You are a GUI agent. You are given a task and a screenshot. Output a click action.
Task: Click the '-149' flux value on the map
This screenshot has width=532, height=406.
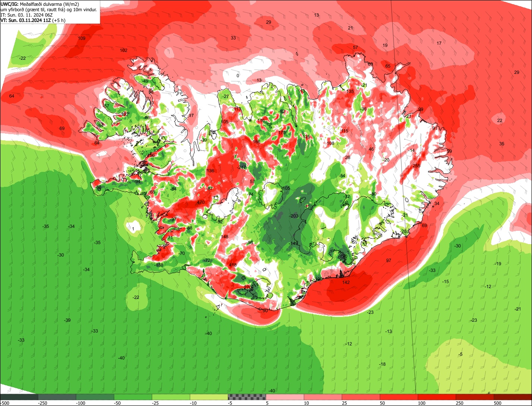tap(294, 243)
